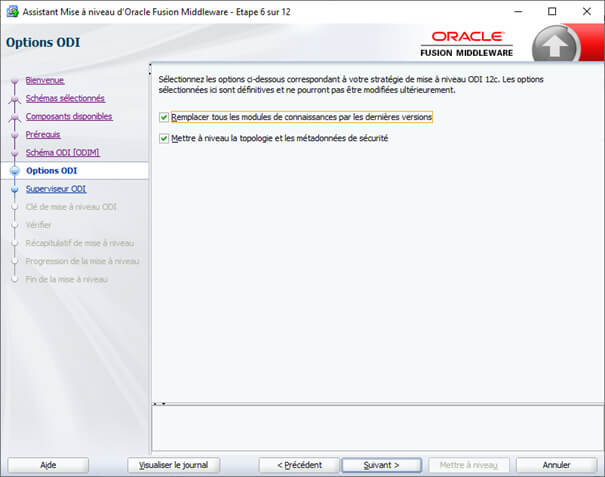Navigate to Prérequis step
The width and height of the screenshot is (605, 477).
point(43,135)
